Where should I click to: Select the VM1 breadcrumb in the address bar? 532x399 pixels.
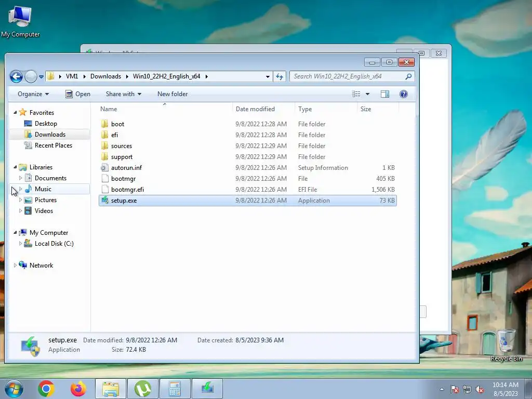(72, 76)
